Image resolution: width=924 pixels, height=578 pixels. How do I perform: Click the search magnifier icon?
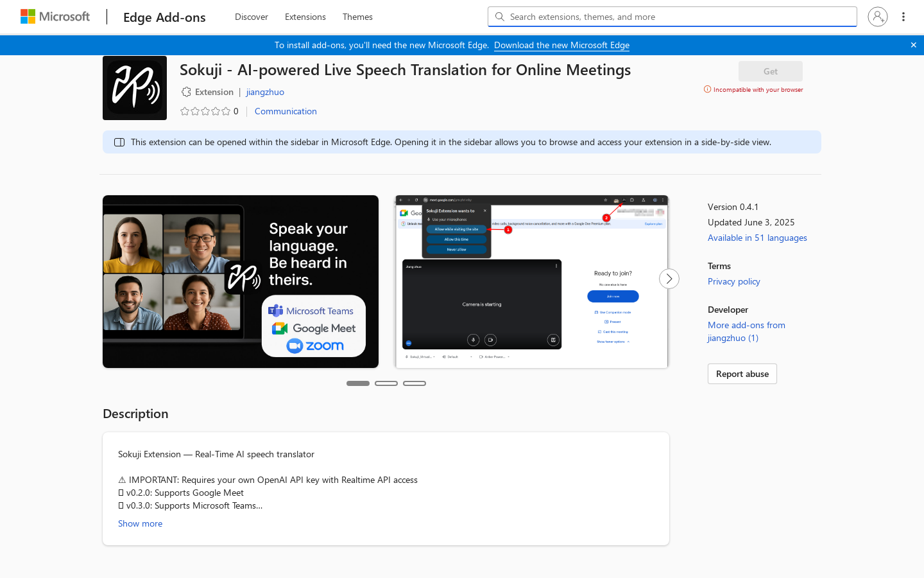click(x=500, y=17)
